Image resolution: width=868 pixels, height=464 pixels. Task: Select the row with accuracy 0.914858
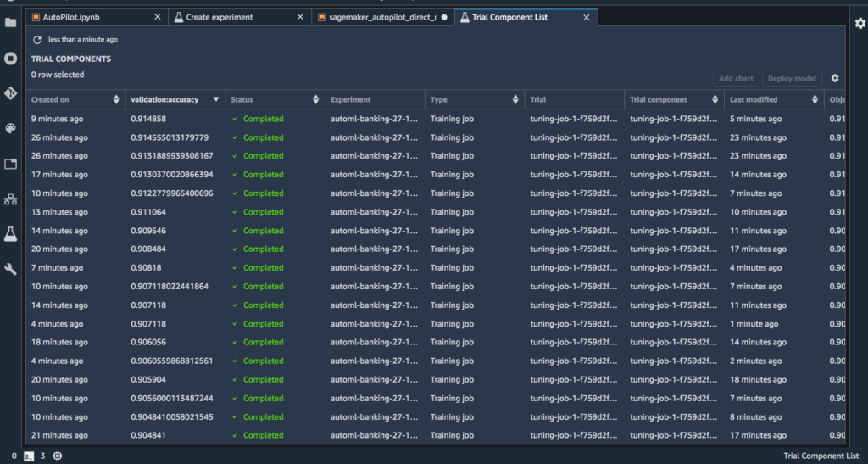point(435,119)
